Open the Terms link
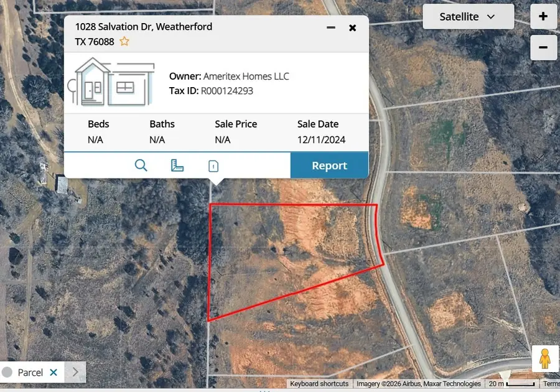 (551, 383)
